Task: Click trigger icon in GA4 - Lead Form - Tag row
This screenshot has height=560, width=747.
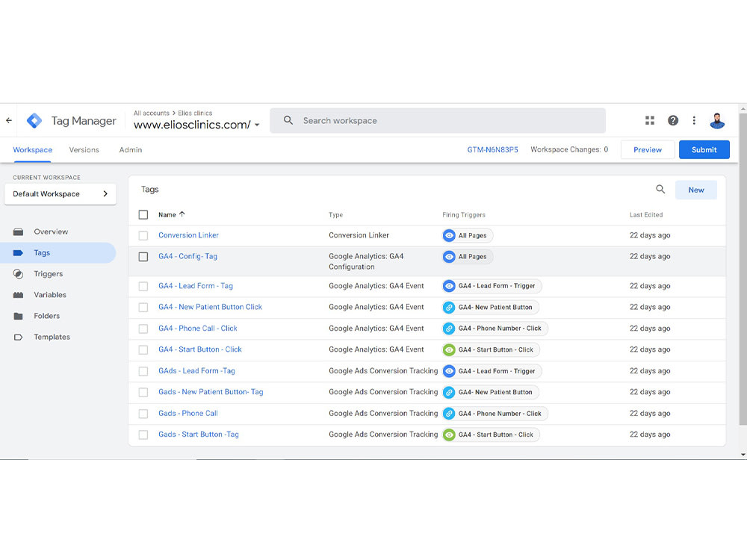Action: tap(449, 286)
